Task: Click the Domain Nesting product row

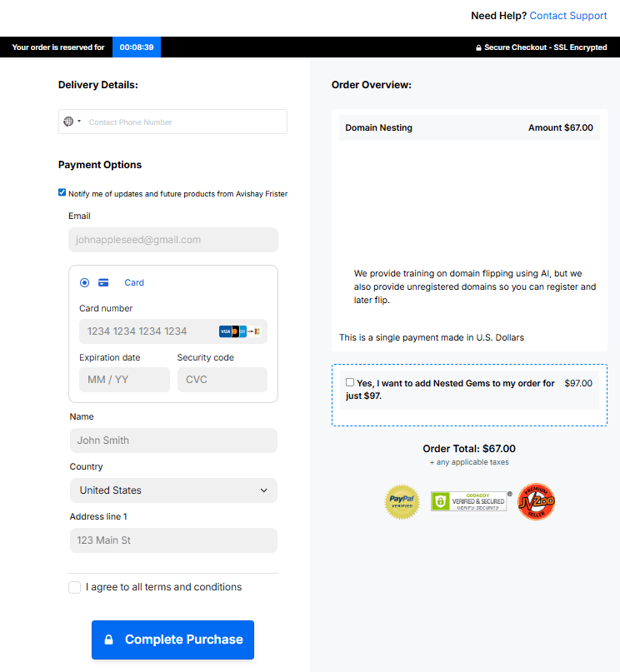Action: [469, 127]
